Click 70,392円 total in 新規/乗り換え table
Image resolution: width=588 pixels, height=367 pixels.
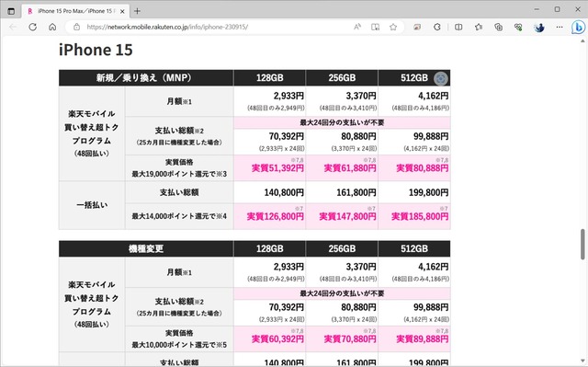(286, 136)
